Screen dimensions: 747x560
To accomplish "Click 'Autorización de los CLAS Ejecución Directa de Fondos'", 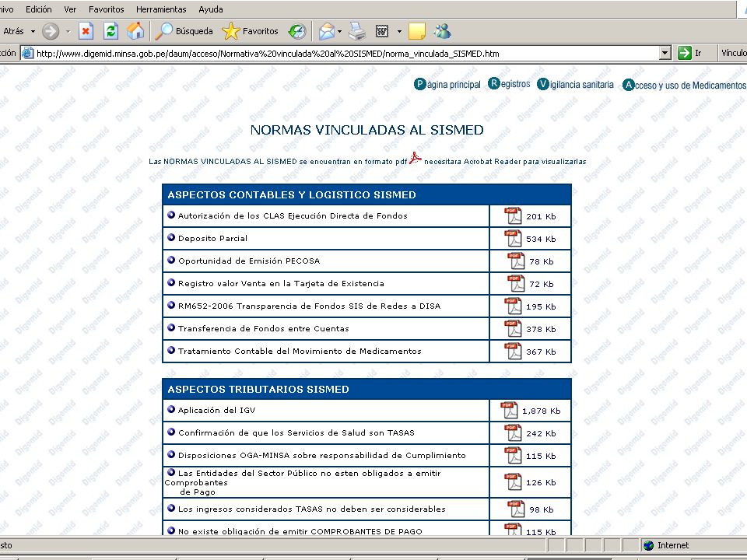I will point(293,215).
